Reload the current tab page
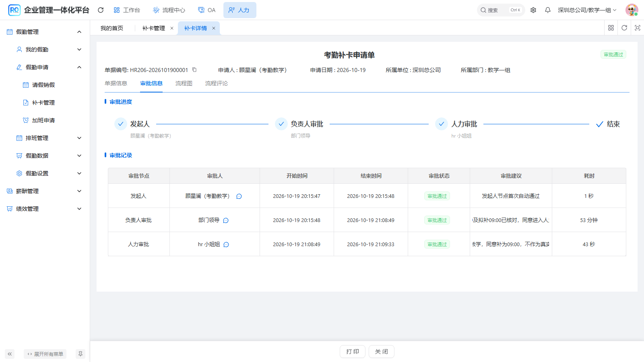This screenshot has height=362, width=644. point(624,28)
